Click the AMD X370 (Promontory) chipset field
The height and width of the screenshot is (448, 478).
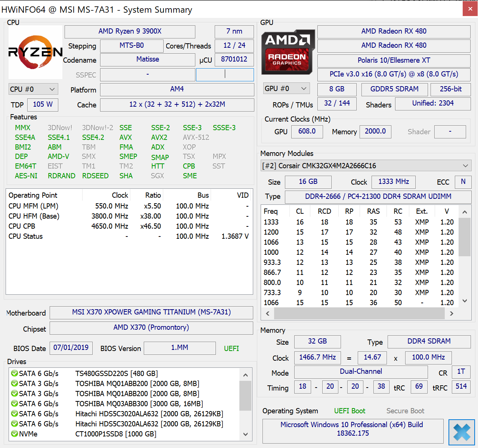(x=151, y=328)
